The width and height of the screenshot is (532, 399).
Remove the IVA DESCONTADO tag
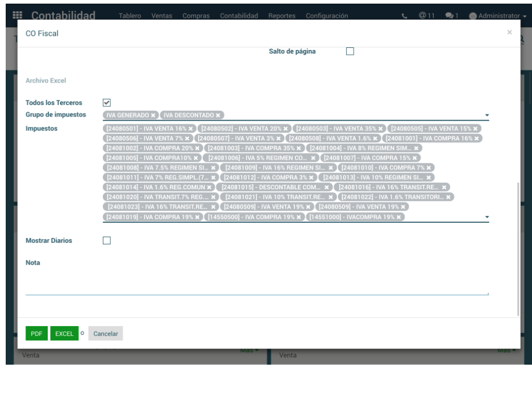218,115
